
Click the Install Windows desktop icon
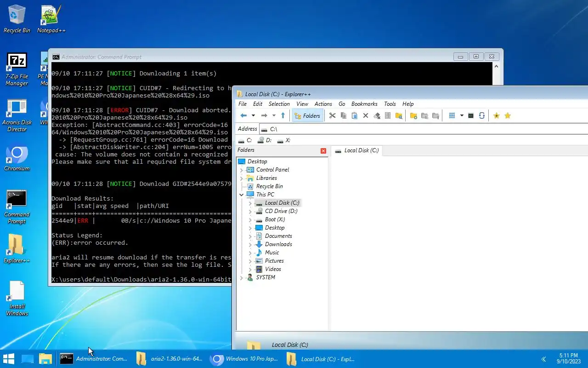(x=17, y=299)
